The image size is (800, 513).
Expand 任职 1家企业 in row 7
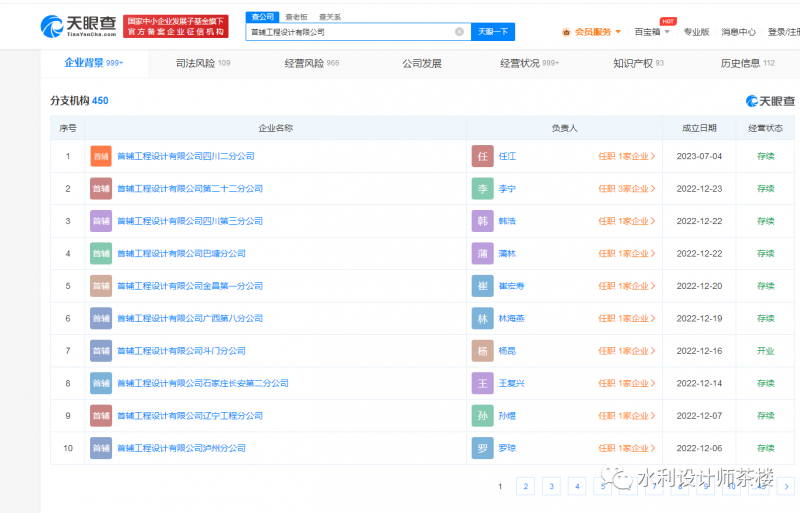pyautogui.click(x=627, y=351)
